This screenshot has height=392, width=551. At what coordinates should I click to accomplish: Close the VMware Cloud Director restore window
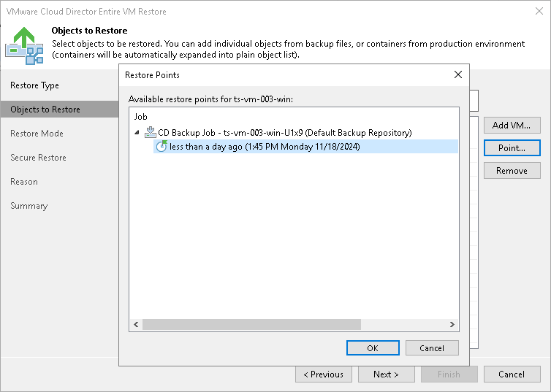tap(539, 11)
